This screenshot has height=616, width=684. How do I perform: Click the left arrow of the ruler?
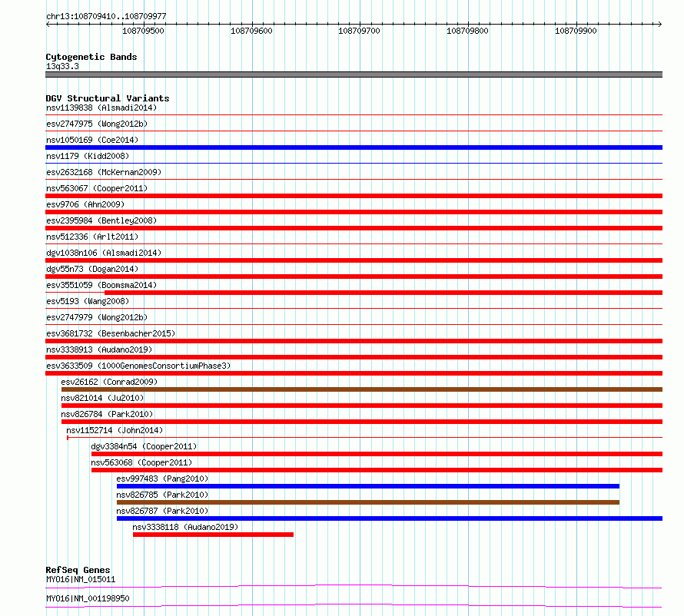click(48, 24)
